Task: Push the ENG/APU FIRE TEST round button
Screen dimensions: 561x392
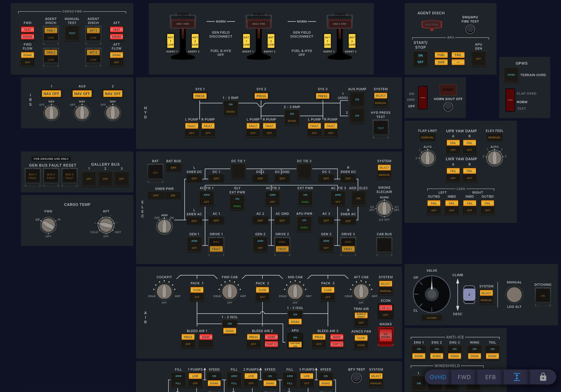Action: pos(470,29)
